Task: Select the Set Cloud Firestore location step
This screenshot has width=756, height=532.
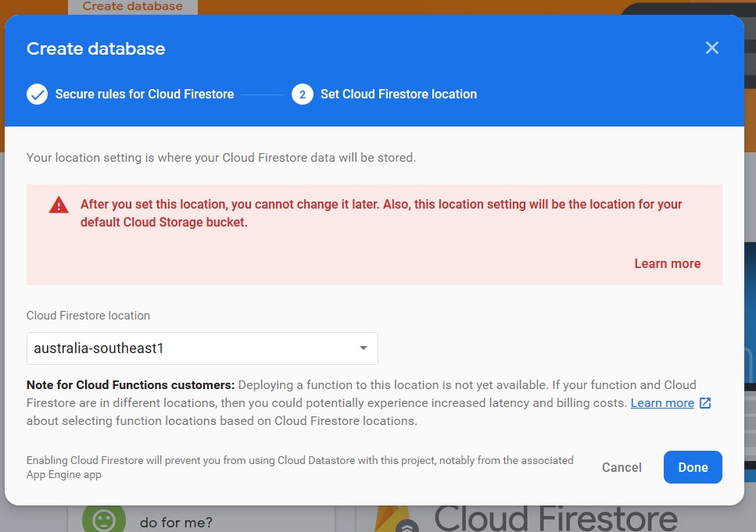Action: point(398,95)
